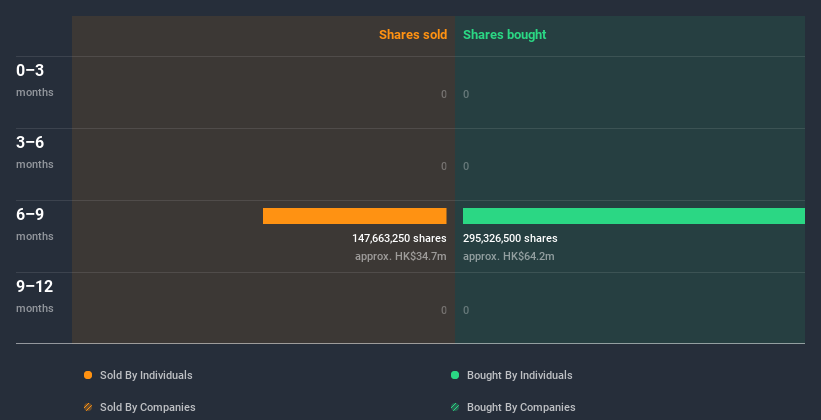The image size is (821, 420).
Task: Click the bought zero in 3–6 months row
Action: (466, 166)
